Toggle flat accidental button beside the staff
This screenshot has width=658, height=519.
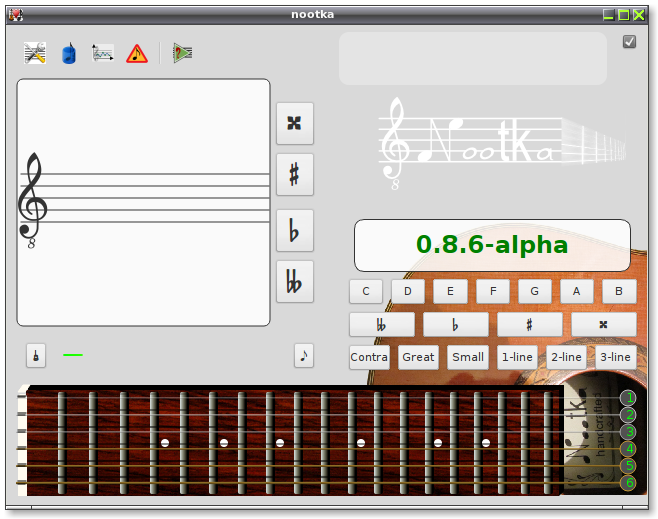[x=295, y=230]
